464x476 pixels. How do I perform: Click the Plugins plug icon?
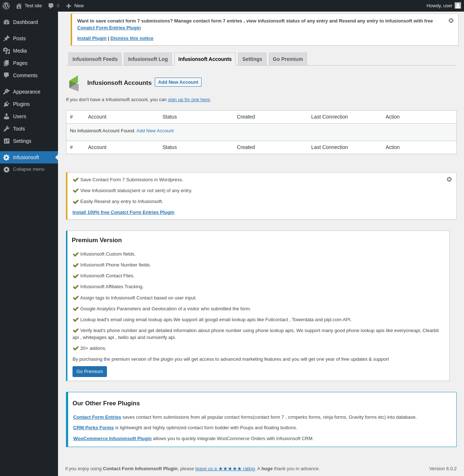click(x=7, y=104)
